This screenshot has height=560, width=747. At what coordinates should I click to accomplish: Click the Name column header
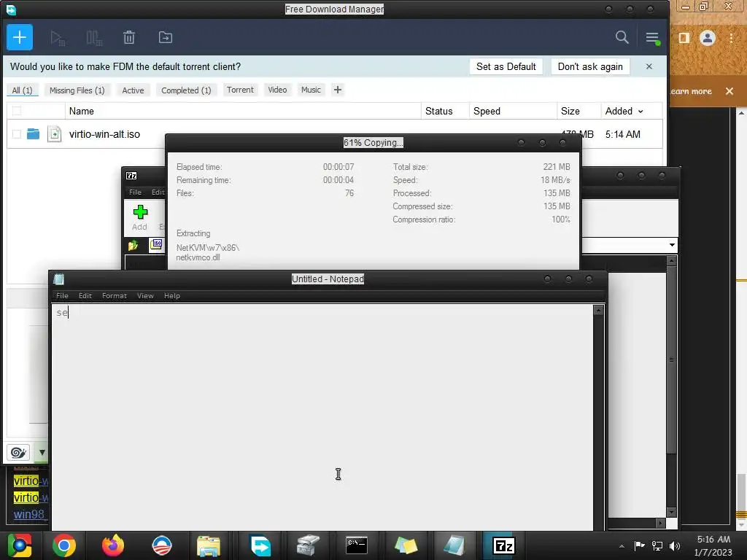point(243,111)
